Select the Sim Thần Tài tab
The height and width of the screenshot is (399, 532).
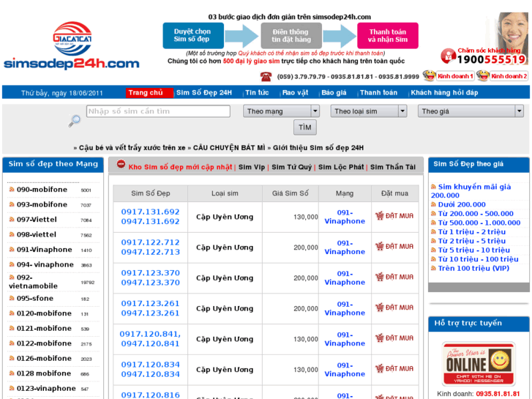point(393,167)
